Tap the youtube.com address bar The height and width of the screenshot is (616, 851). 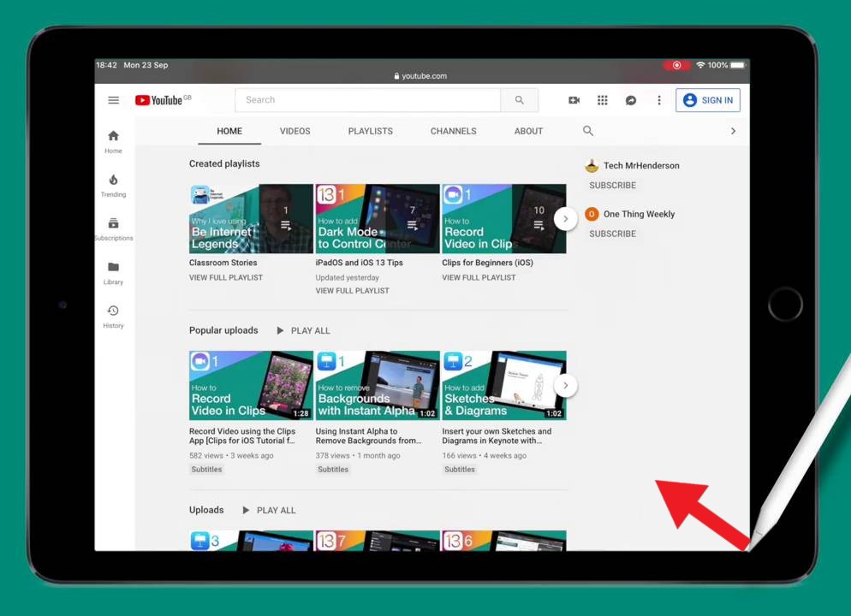click(421, 76)
